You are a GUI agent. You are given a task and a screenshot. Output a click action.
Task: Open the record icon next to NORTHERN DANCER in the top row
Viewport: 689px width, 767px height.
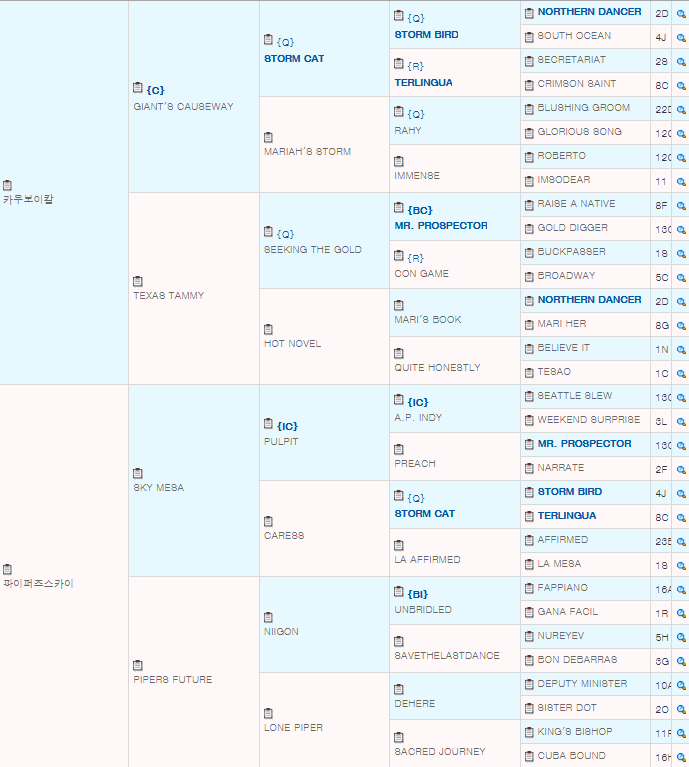pos(529,13)
